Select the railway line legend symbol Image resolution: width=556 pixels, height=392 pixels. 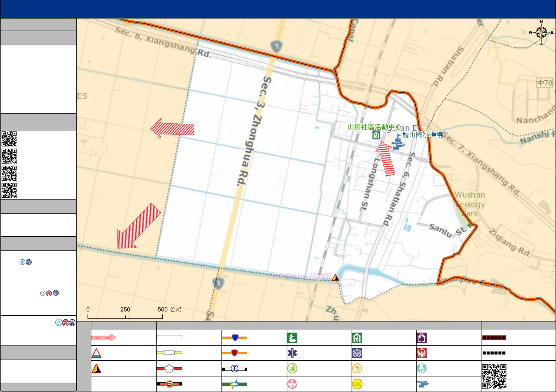(234, 369)
